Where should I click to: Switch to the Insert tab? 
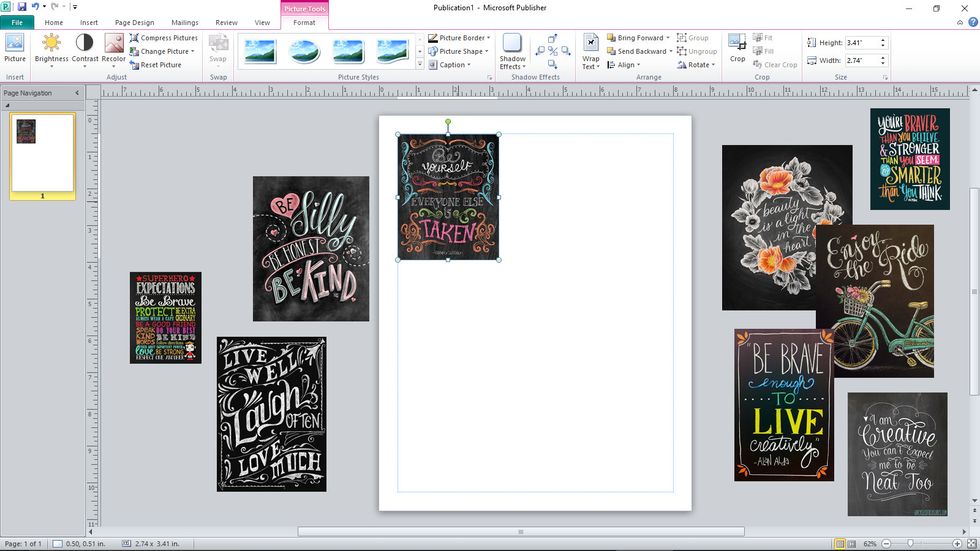click(89, 22)
